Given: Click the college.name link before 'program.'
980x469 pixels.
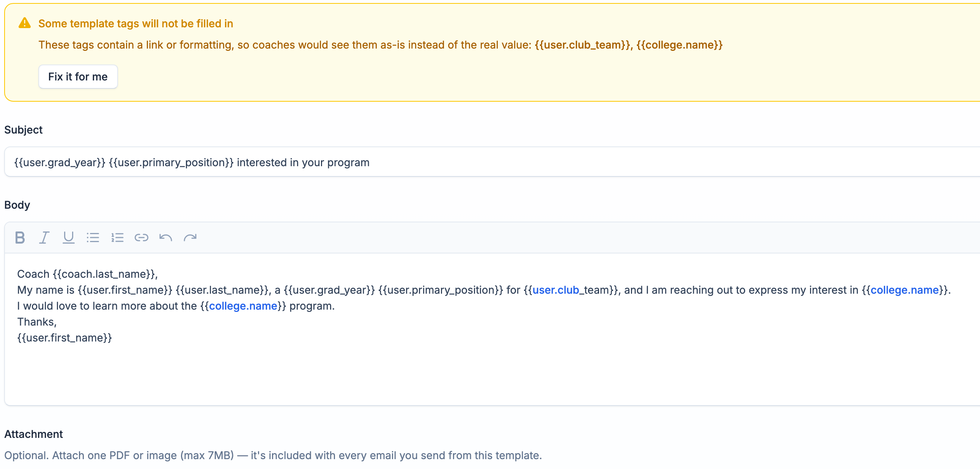Looking at the screenshot, I should tap(243, 306).
